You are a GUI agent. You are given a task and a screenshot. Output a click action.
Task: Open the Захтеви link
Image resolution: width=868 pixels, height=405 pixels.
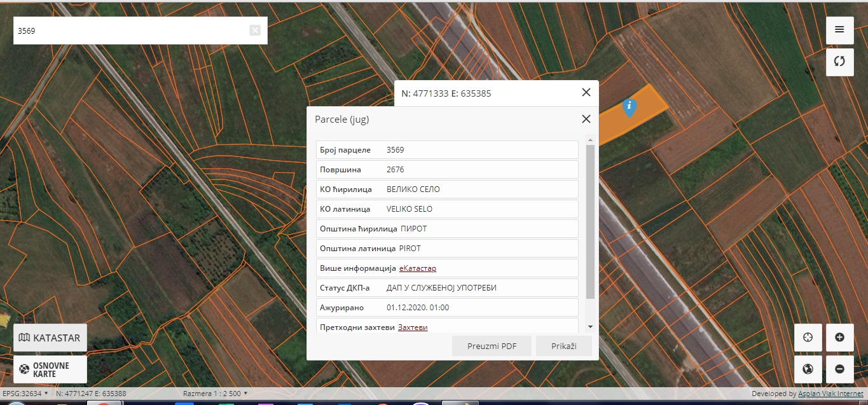(413, 327)
